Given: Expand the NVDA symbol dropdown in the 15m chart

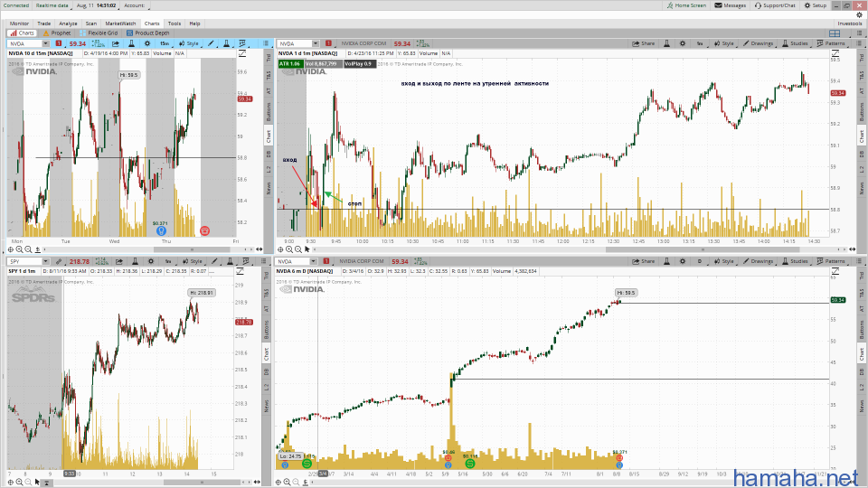Looking at the screenshot, I should [45, 43].
